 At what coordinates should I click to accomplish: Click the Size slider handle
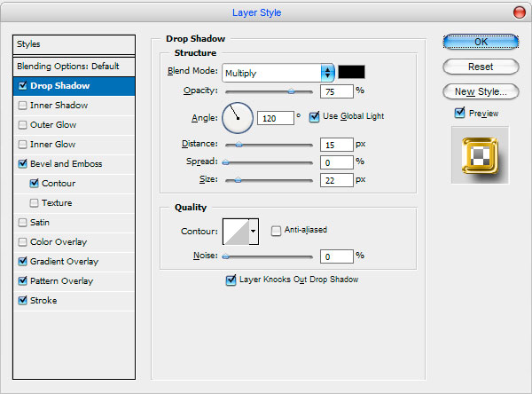coord(238,180)
